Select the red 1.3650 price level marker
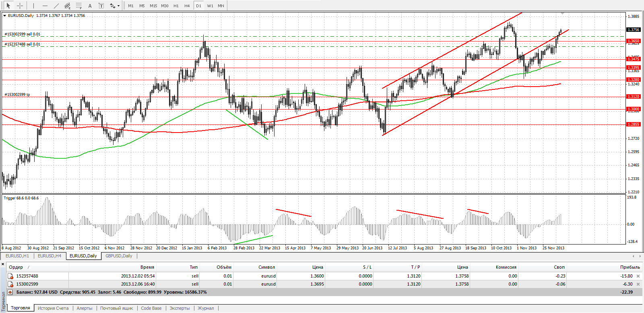Screen dimensions: 644x313 point(634,41)
